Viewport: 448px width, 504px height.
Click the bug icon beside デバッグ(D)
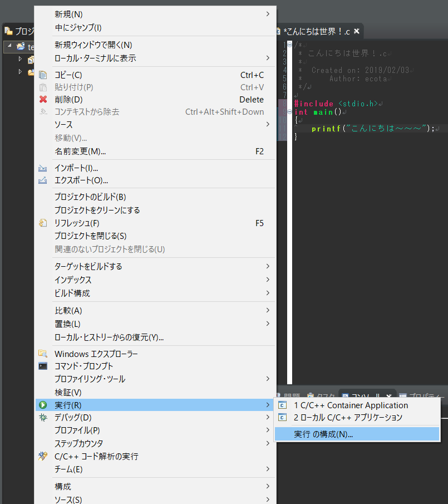43,417
